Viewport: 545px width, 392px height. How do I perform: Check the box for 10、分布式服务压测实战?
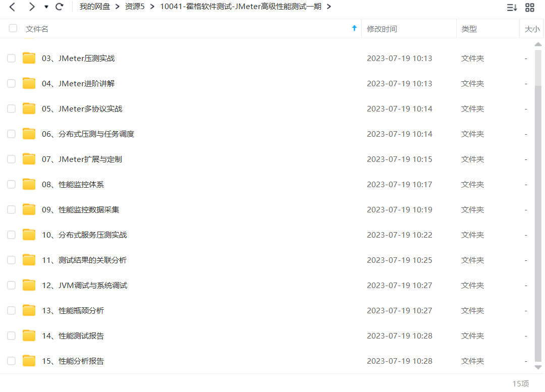point(12,235)
